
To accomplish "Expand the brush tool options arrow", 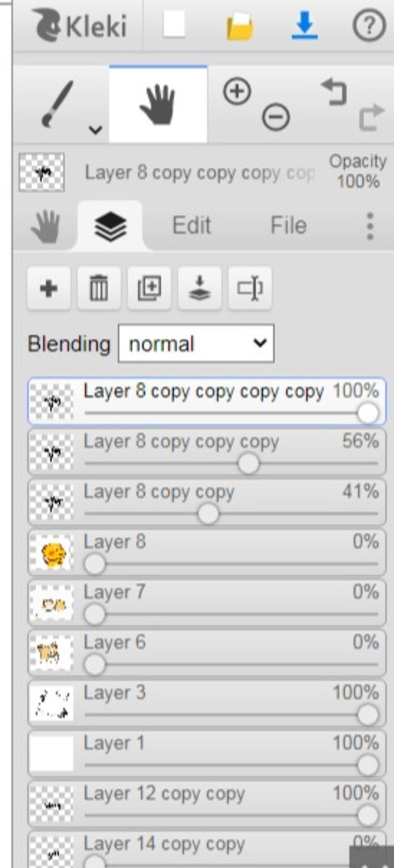I will (95, 130).
